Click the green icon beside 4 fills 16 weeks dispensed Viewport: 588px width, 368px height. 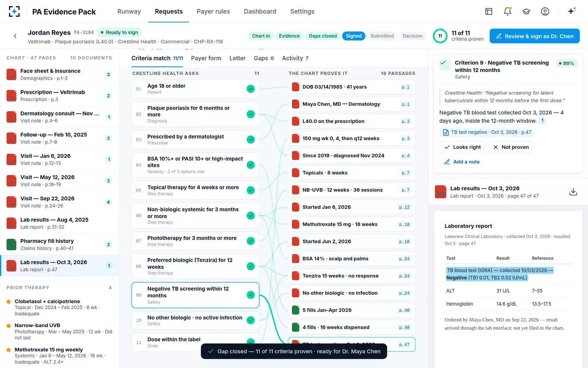coord(296,327)
